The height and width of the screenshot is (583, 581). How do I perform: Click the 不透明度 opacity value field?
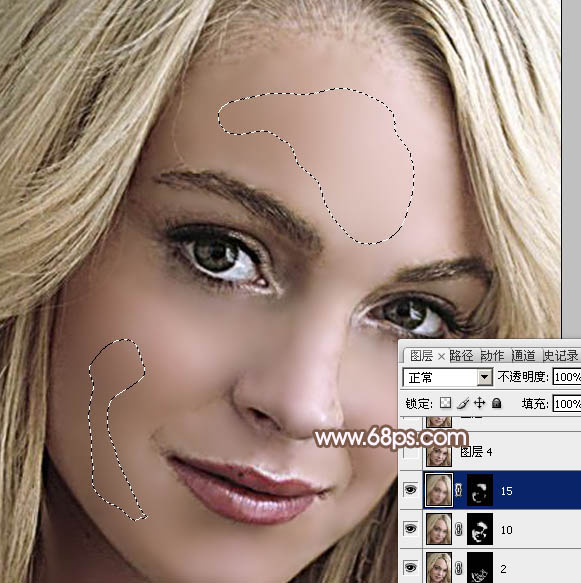(x=567, y=377)
